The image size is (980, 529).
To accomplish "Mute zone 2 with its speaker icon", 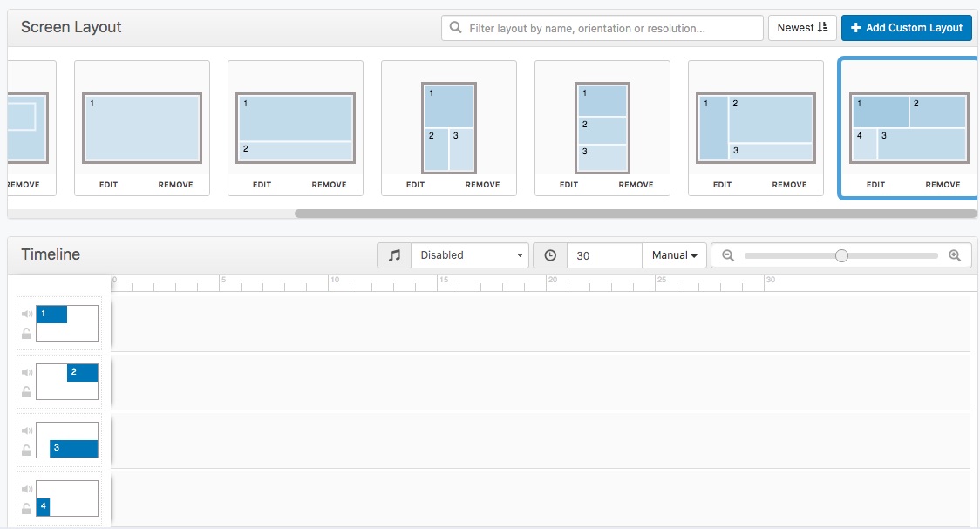I will click(x=26, y=372).
